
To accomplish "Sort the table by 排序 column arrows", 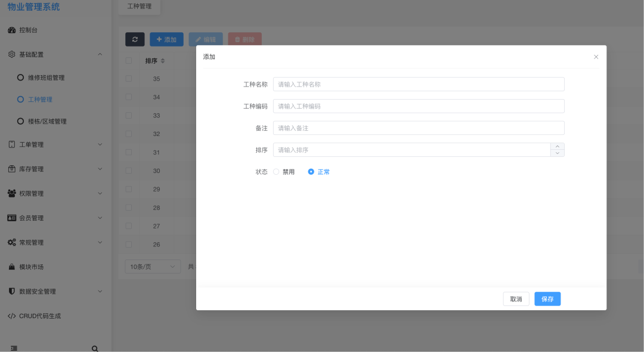I will coord(163,61).
